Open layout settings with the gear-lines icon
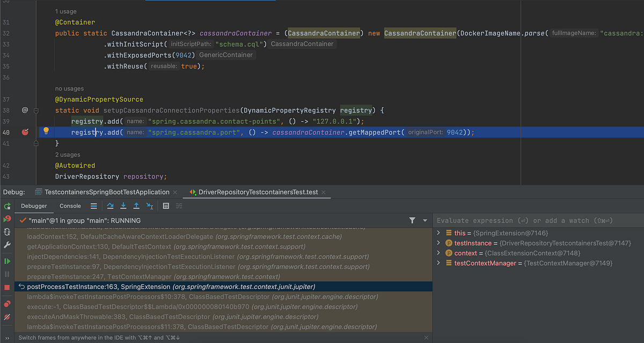This screenshot has height=343, width=644. click(178, 206)
